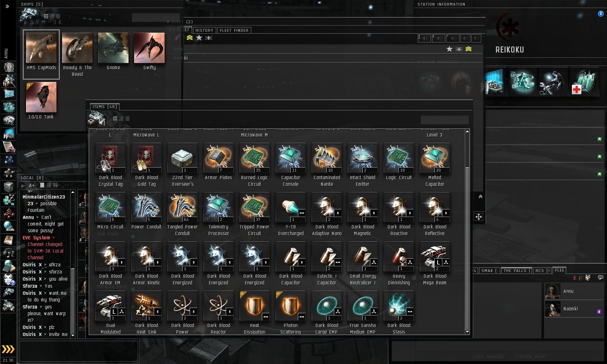Collapse panel with the double-chevron up arrow

coord(480,197)
